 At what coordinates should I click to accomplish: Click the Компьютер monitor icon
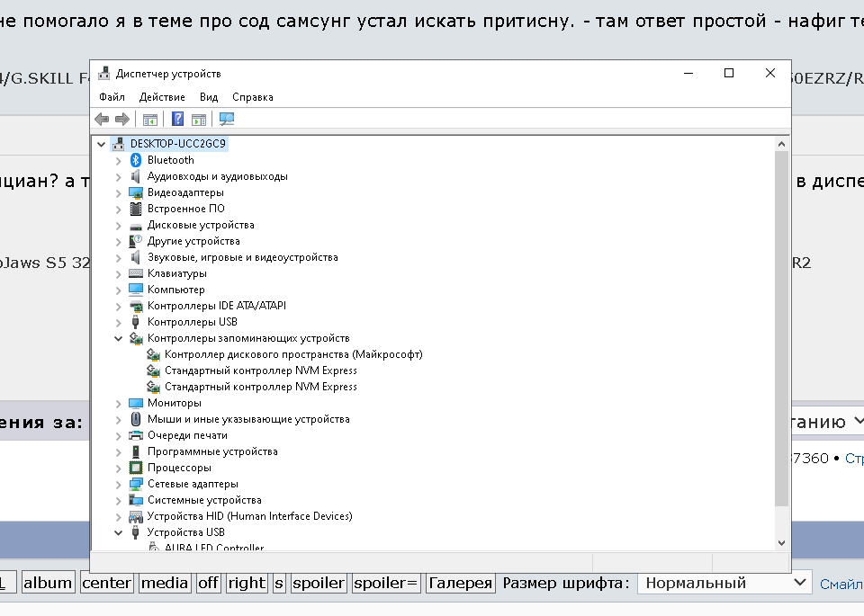point(136,290)
